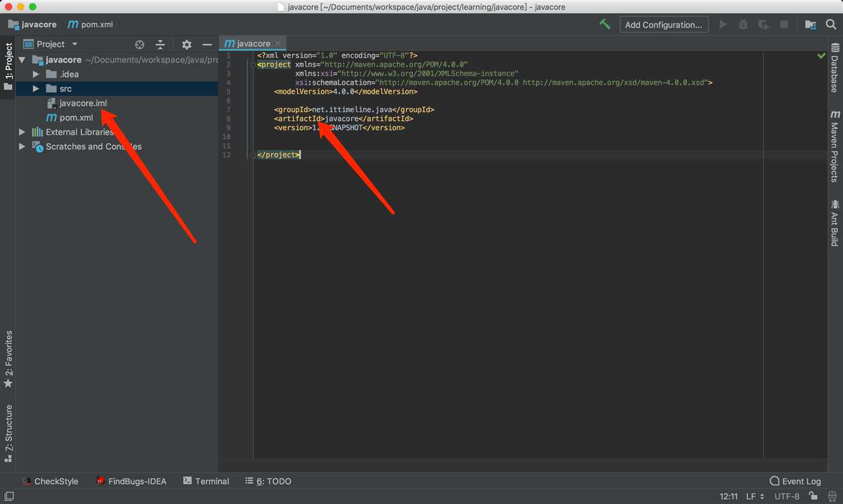
Task: Click the Run play icon
Action: click(723, 25)
